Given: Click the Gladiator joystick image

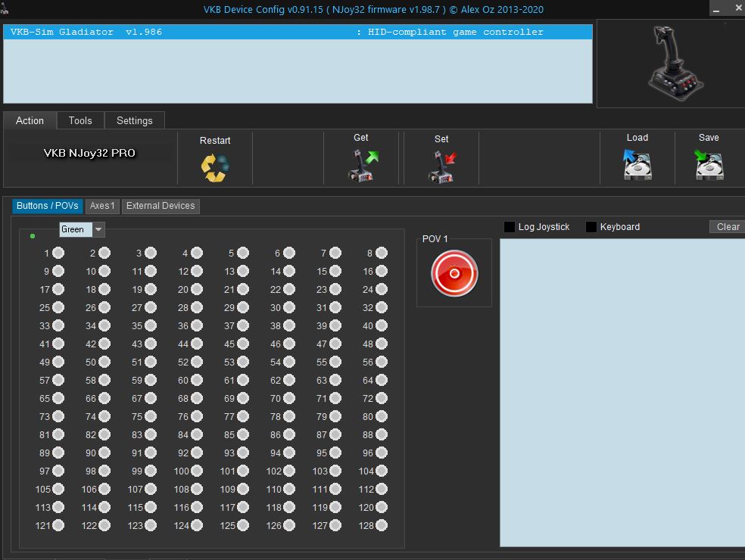Looking at the screenshot, I should point(675,63).
